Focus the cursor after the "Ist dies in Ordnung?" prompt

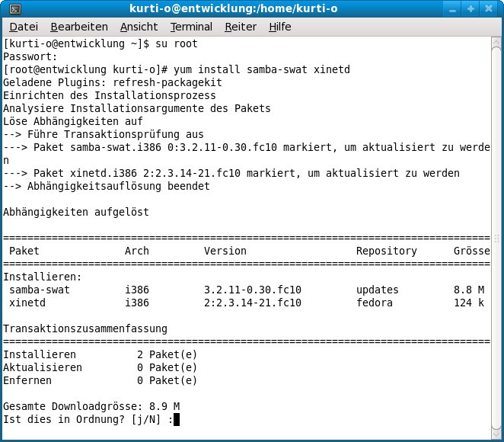coord(177,419)
